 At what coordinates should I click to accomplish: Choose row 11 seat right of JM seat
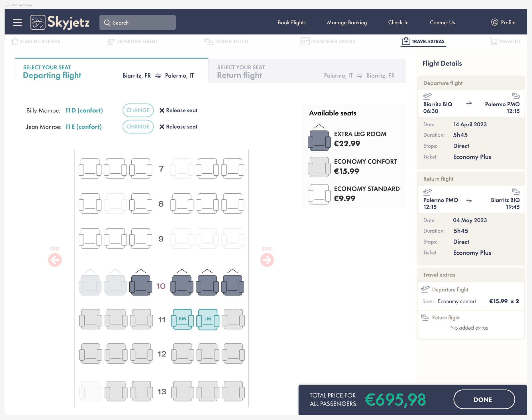(233, 319)
